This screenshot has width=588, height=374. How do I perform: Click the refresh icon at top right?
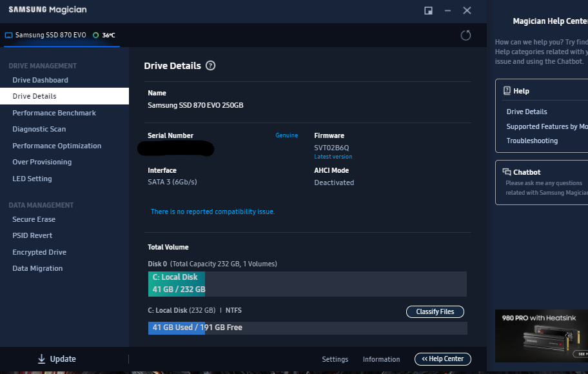coord(465,35)
